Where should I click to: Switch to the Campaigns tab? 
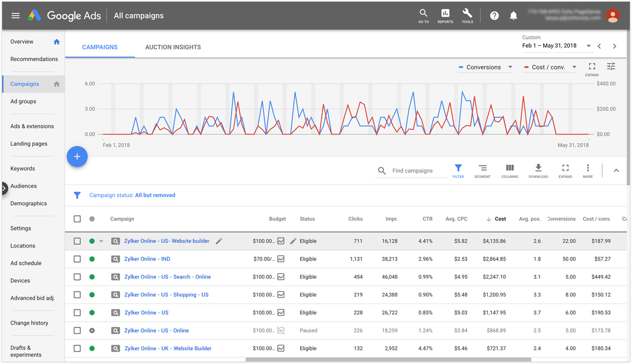pyautogui.click(x=100, y=47)
